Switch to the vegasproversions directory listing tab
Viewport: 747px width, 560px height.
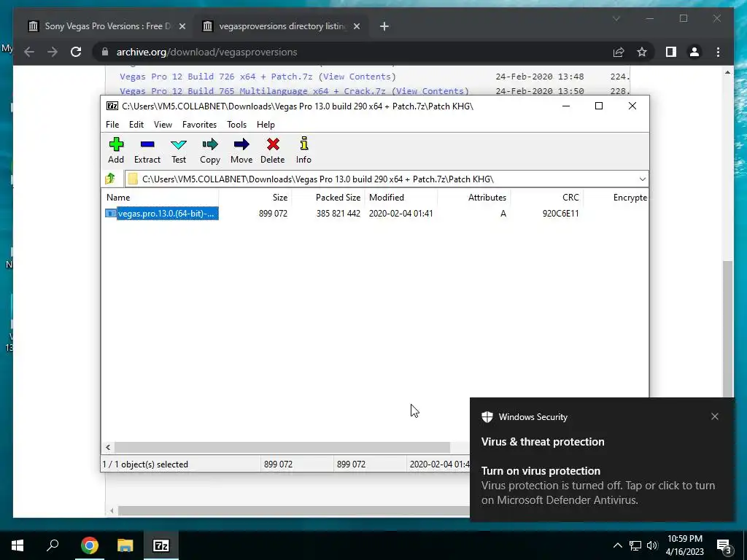(x=282, y=26)
